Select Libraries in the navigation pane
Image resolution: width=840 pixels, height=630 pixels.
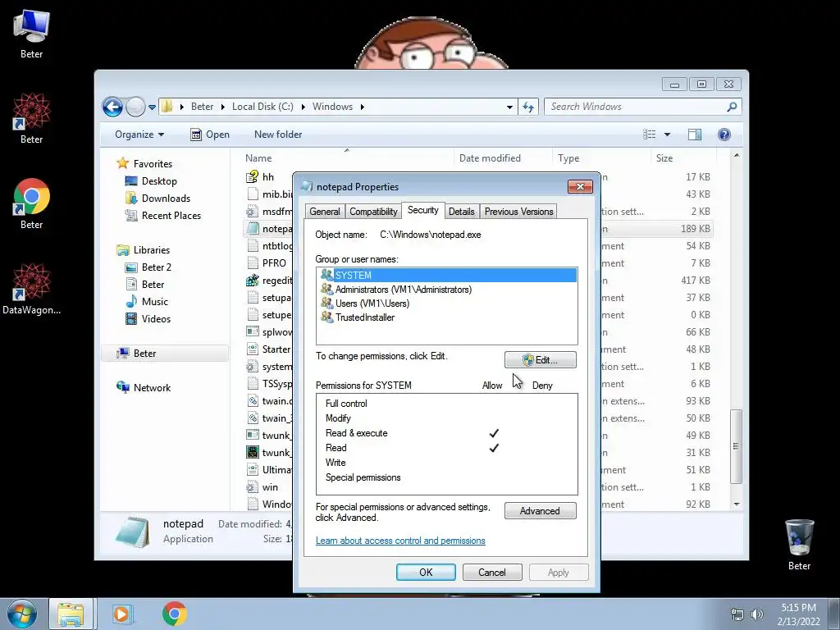coord(143,249)
